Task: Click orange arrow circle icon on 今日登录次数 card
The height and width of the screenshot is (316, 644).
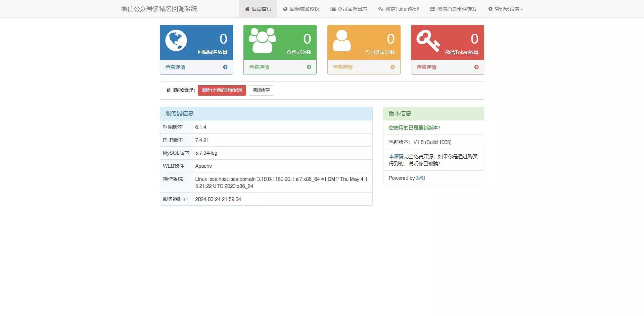Action: pyautogui.click(x=393, y=67)
